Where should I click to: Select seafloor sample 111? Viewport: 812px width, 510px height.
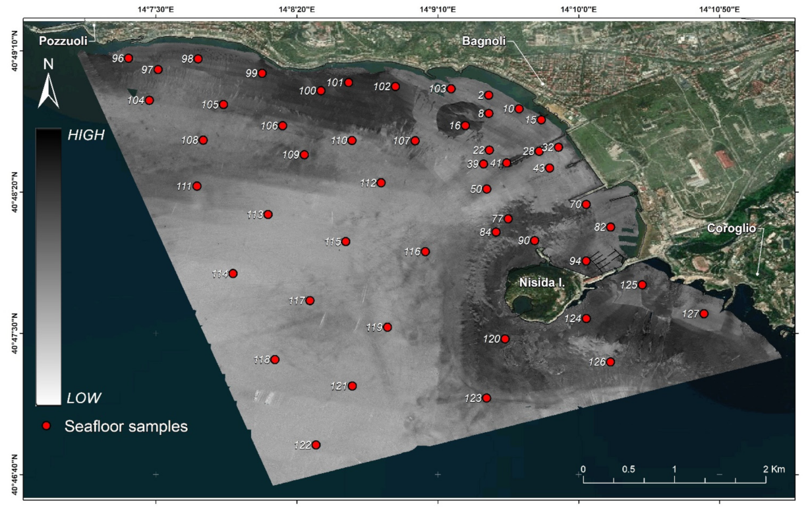[196, 186]
